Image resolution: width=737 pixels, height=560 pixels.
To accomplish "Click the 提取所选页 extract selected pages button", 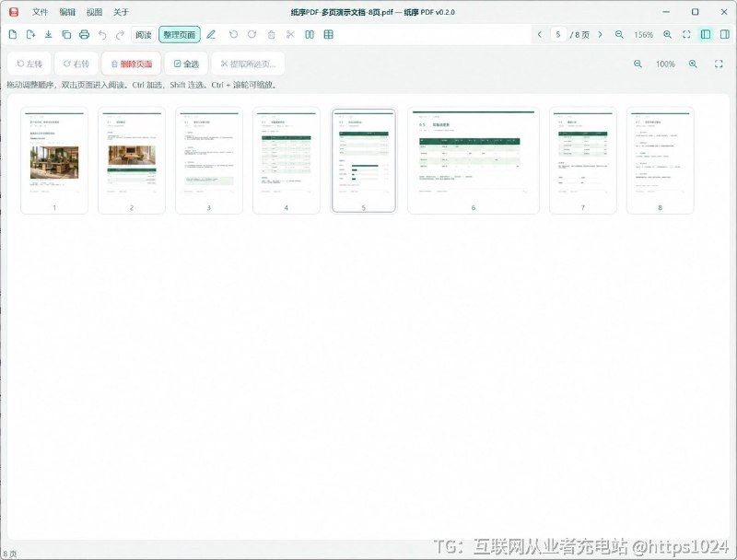I will coord(248,64).
